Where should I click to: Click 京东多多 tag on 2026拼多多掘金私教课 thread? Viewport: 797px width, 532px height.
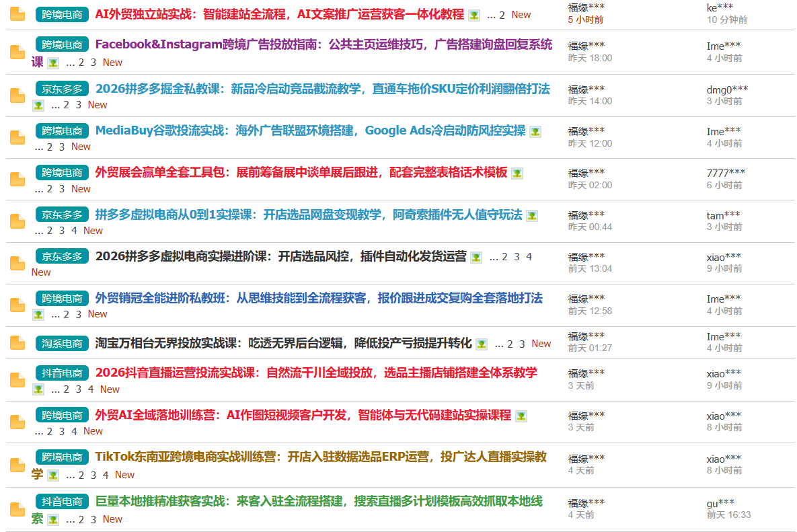(x=62, y=89)
